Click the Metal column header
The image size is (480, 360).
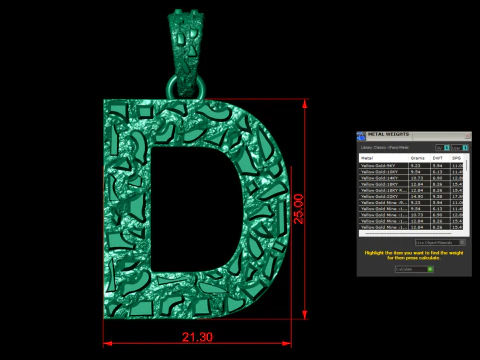[384, 158]
